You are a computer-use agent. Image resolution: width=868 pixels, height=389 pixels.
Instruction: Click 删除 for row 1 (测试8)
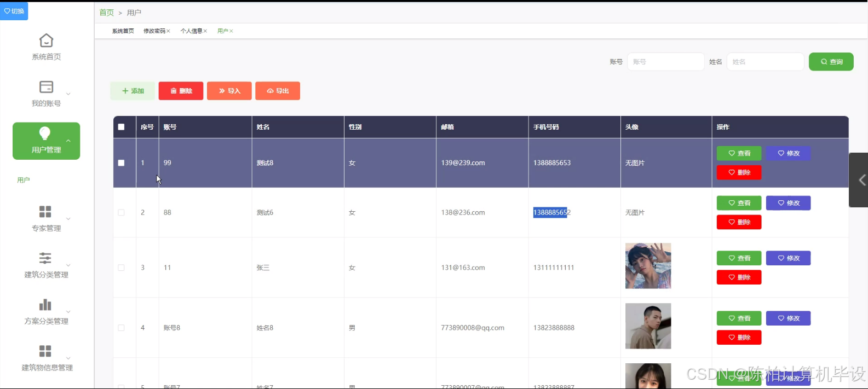click(x=739, y=172)
